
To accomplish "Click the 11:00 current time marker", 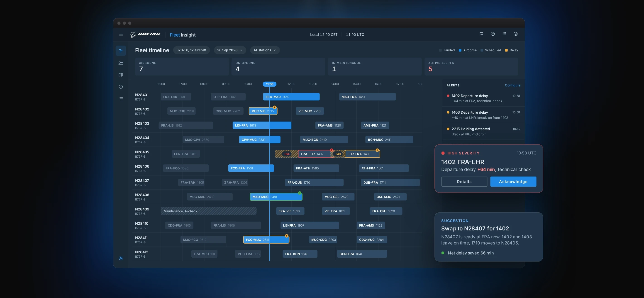I will [269, 84].
